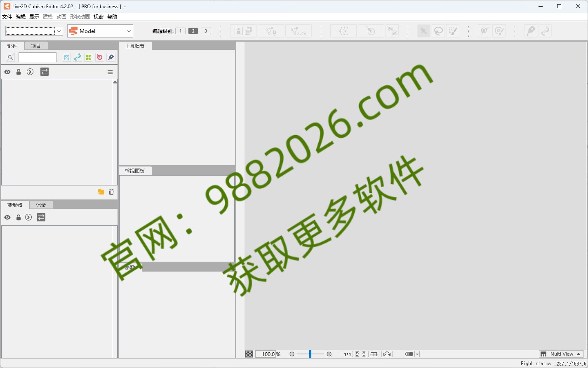588x368 pixels.
Task: Select the pen-shaped deform path tool
Action: pos(531,31)
